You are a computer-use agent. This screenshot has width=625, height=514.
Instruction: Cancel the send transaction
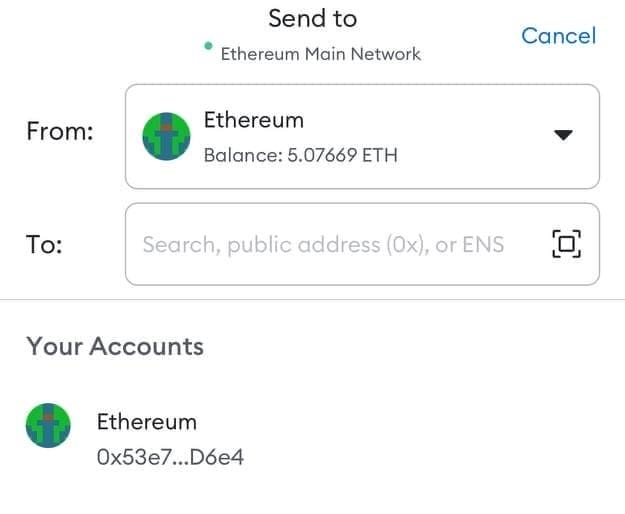[558, 36]
